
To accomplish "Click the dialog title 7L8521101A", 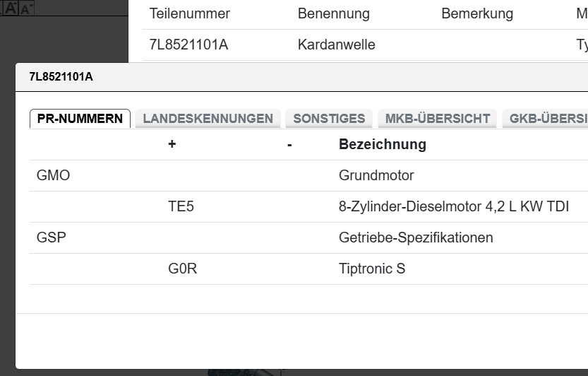I will 61,77.
